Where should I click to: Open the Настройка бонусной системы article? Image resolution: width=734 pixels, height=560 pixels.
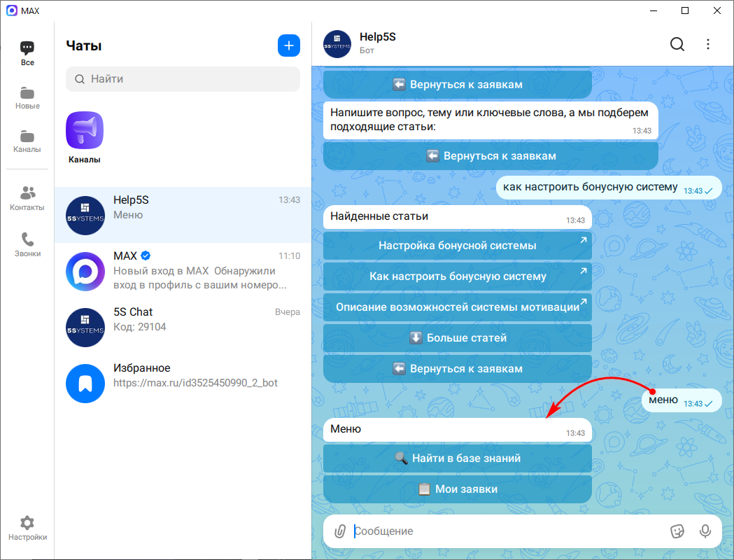pos(458,246)
